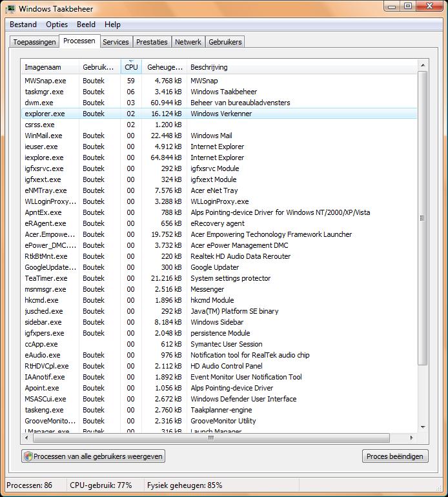Click the Fysiek geheugen: 85% status entry
448x497 pixels.
[185, 485]
